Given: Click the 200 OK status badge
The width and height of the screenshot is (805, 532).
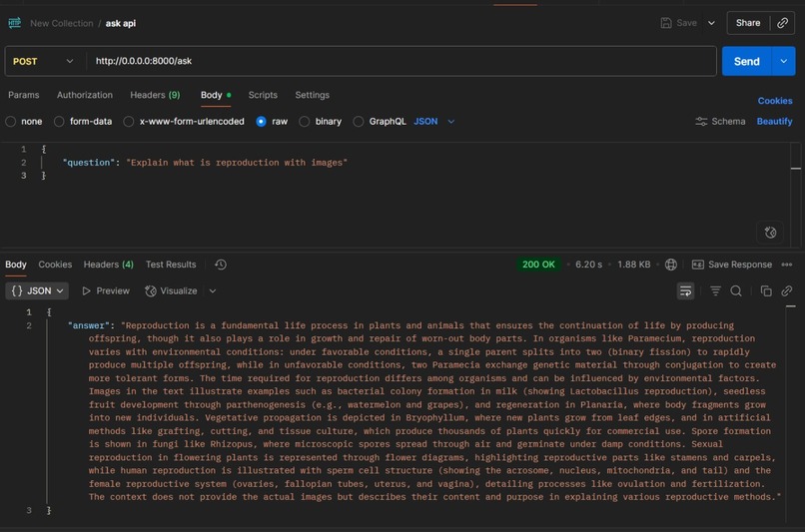Looking at the screenshot, I should click(x=538, y=265).
